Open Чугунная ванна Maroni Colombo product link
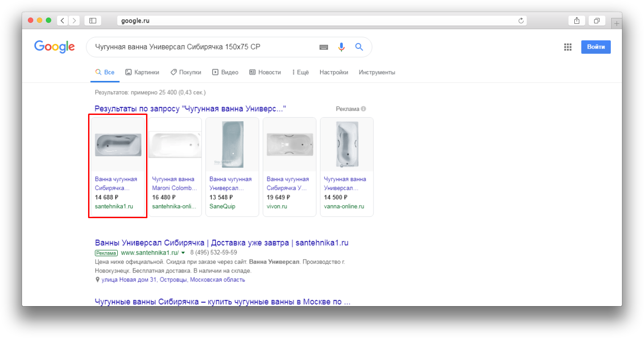This screenshot has width=644, height=338. tap(174, 184)
